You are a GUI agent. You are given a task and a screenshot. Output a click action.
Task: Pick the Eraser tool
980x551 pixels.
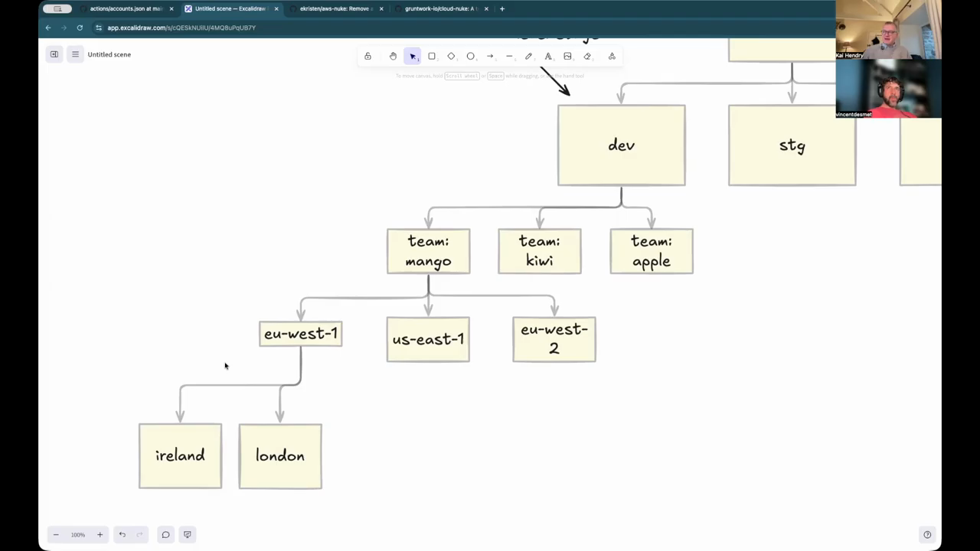tap(587, 56)
